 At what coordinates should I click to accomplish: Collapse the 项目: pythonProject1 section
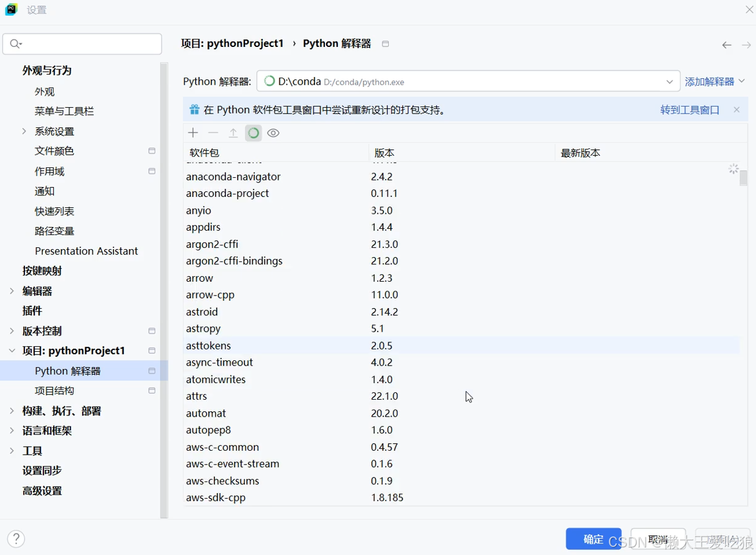click(12, 350)
